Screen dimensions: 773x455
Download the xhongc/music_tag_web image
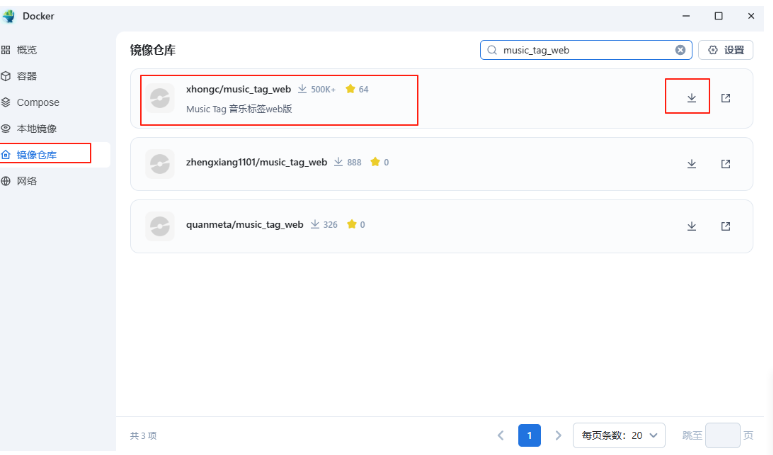[691, 98]
